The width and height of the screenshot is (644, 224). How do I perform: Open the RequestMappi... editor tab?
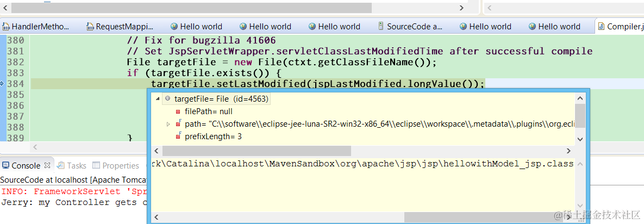(119, 27)
